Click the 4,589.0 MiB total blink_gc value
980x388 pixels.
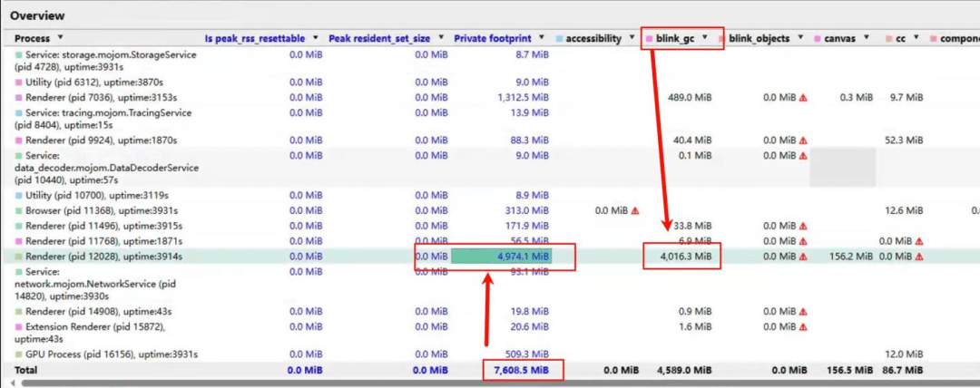pos(684,370)
